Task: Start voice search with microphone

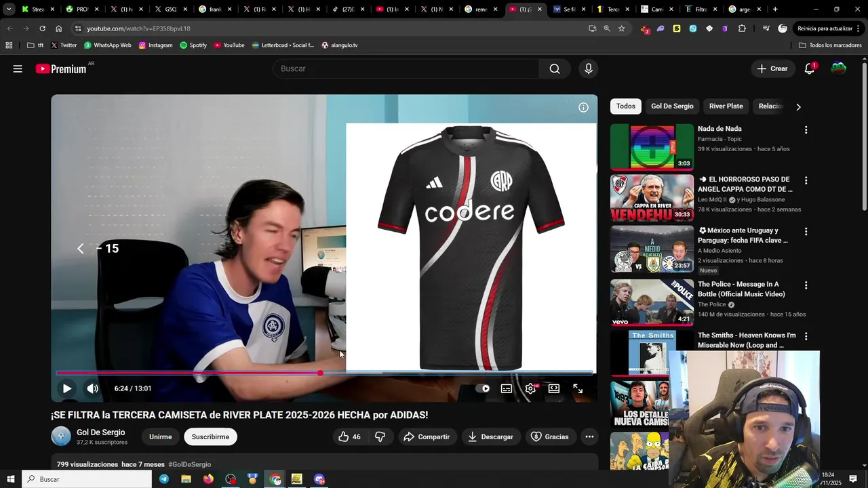Action: tap(589, 68)
